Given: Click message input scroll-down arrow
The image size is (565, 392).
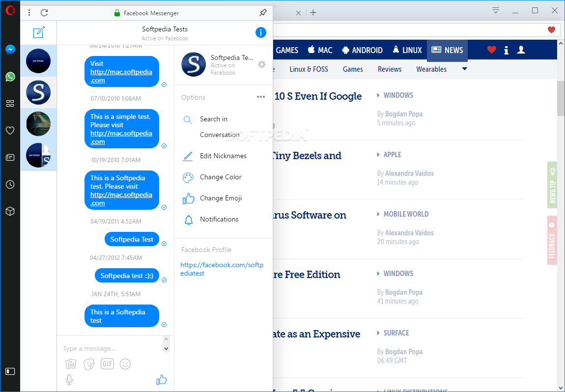Looking at the screenshot, I should click(166, 348).
